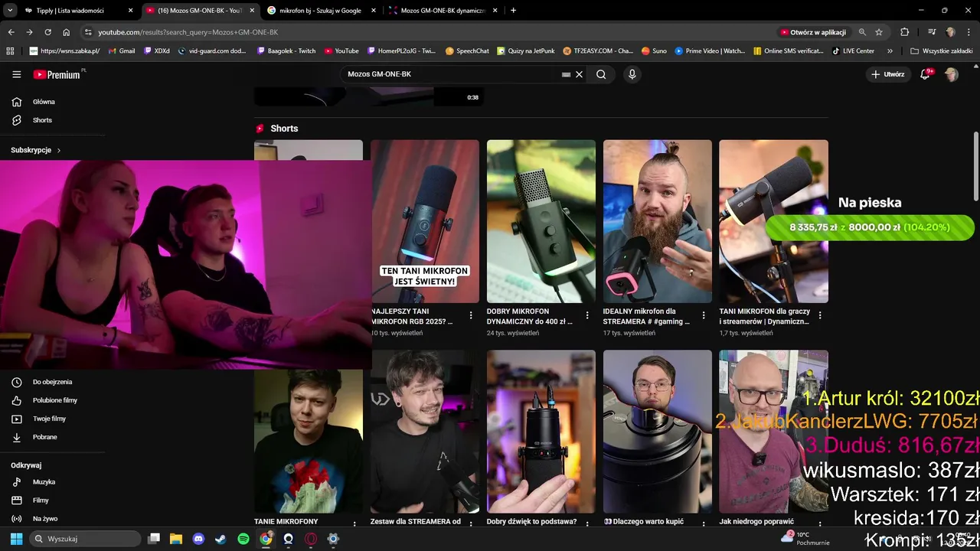This screenshot has width=980, height=551.
Task: Open Short 'Dobry dźwięk to podstawa?'
Action: [x=541, y=432]
